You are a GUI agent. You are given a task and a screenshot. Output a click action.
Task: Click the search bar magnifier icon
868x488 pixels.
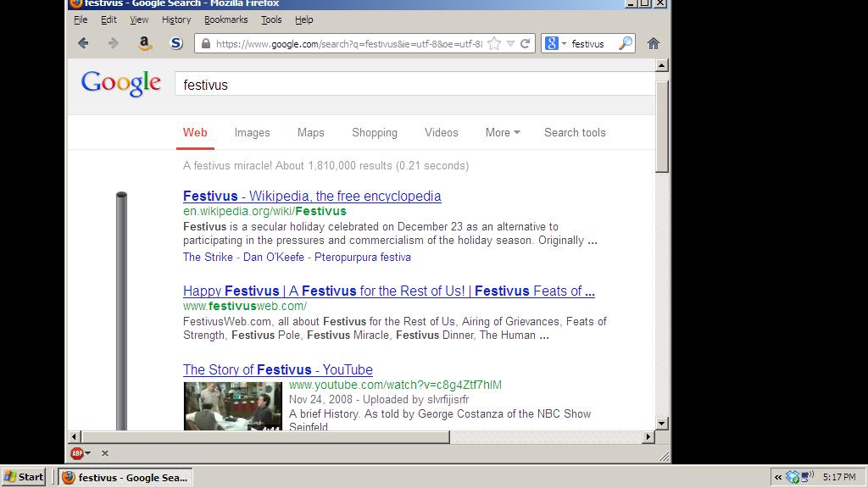pyautogui.click(x=626, y=43)
